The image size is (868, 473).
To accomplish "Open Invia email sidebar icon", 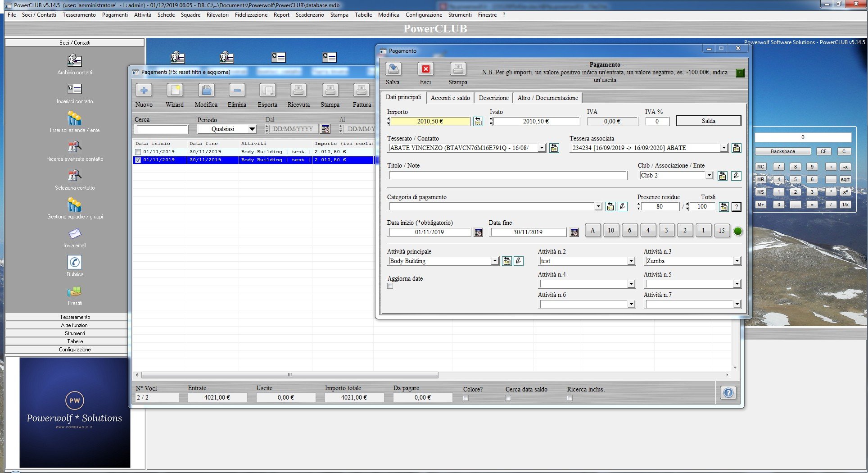I will (x=75, y=234).
